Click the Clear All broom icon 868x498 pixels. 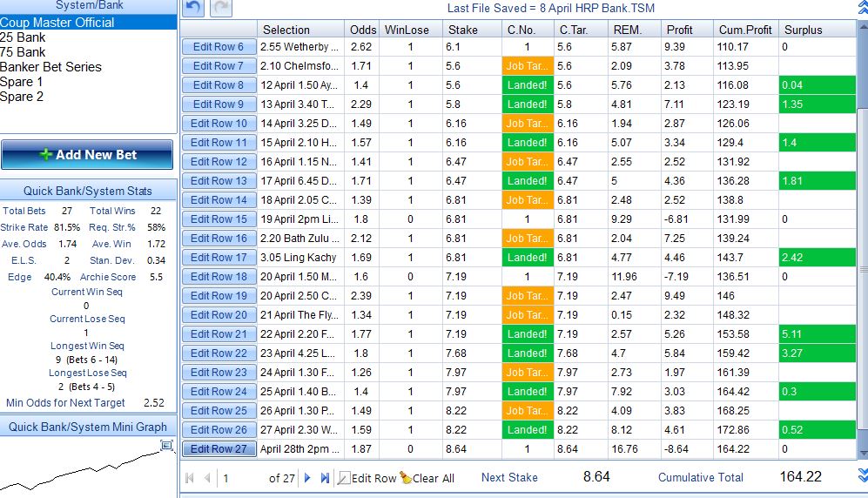406,477
